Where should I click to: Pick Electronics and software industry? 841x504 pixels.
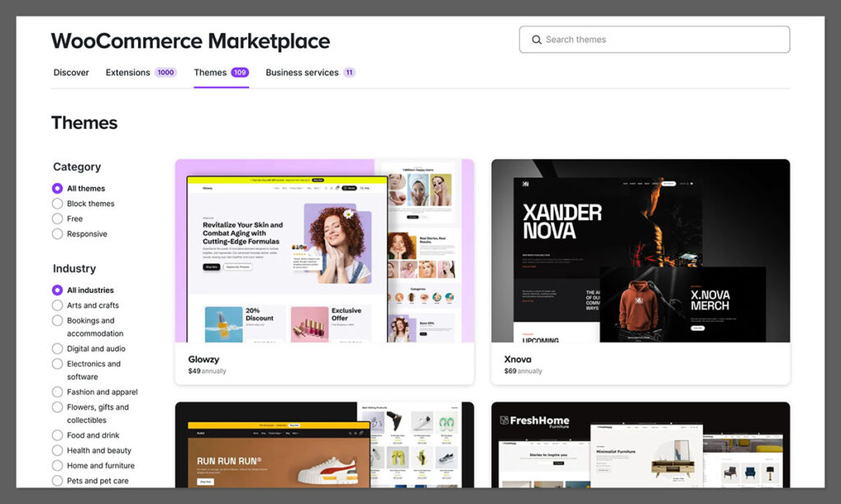(x=57, y=364)
